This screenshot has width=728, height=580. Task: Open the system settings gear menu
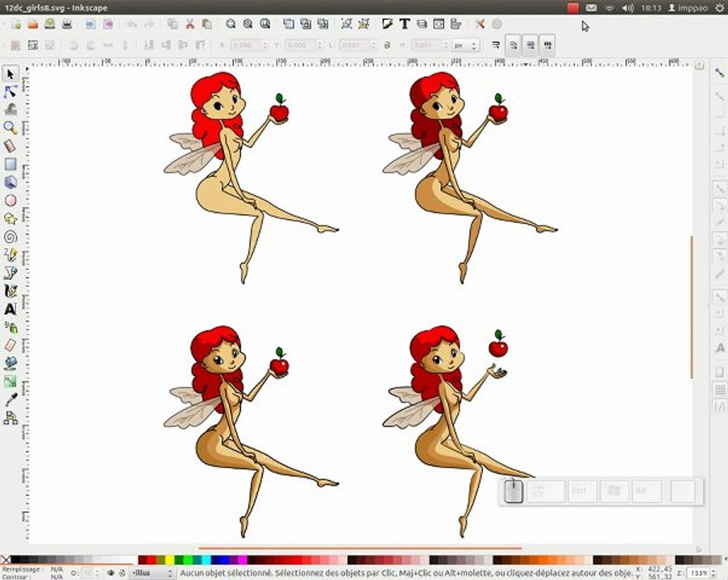point(720,8)
